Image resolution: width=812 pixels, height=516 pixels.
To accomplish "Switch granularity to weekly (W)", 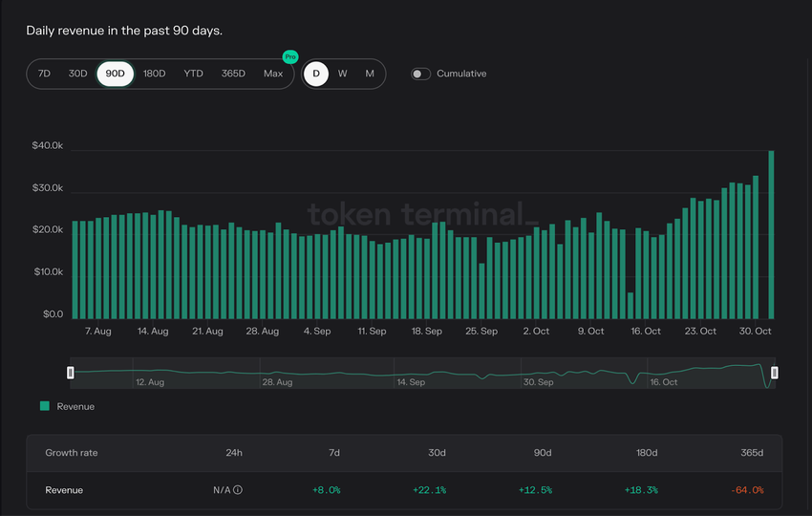I will 342,74.
